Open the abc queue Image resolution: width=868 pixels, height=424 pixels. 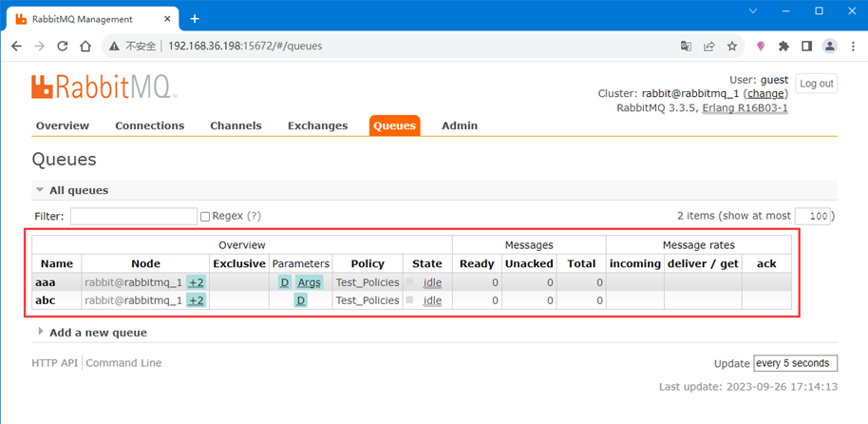point(46,300)
